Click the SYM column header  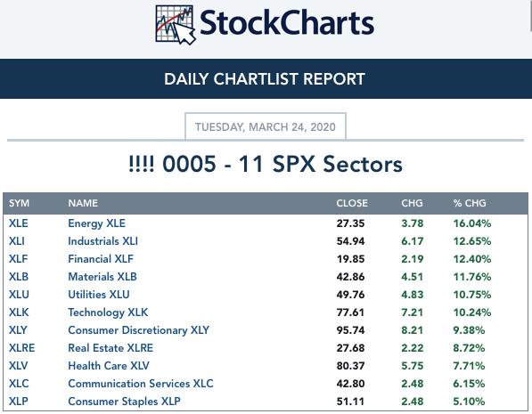tap(19, 203)
